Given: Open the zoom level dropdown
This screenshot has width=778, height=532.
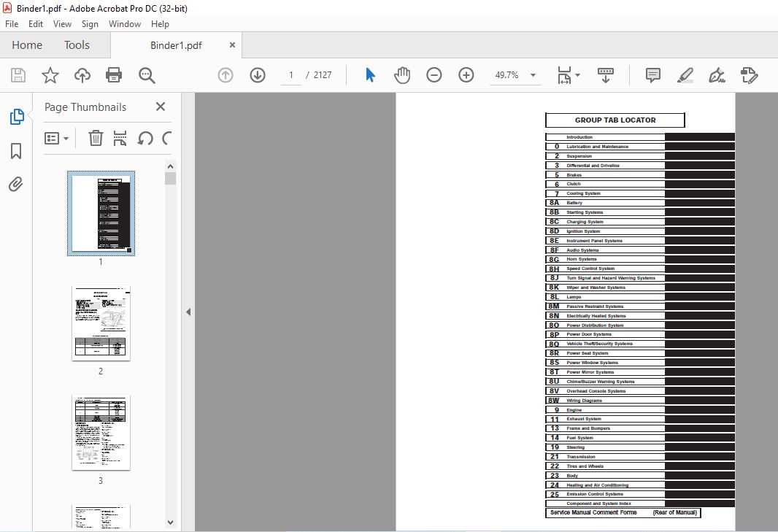Looking at the screenshot, I should 533,75.
